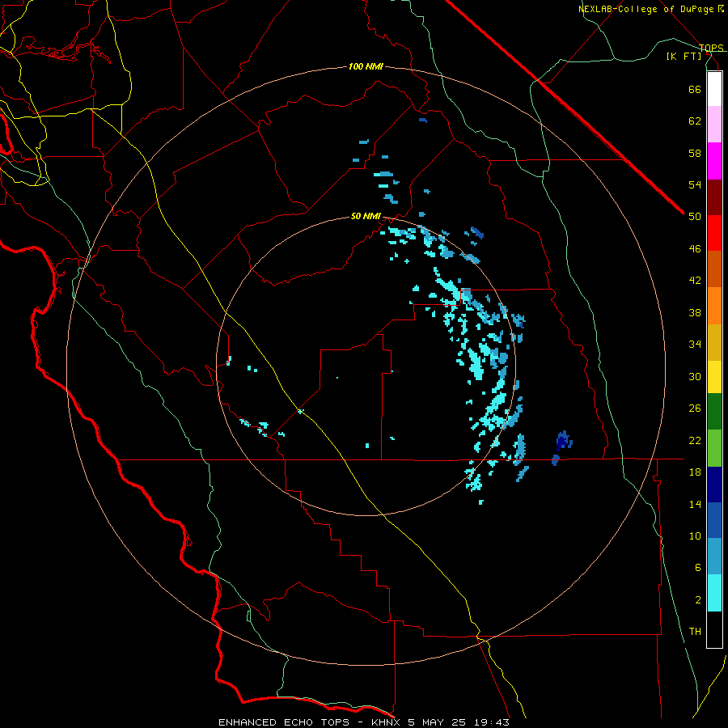Screen dimensions: 728x728
Task: Click the black TH threshold legend block
Action: [x=714, y=629]
